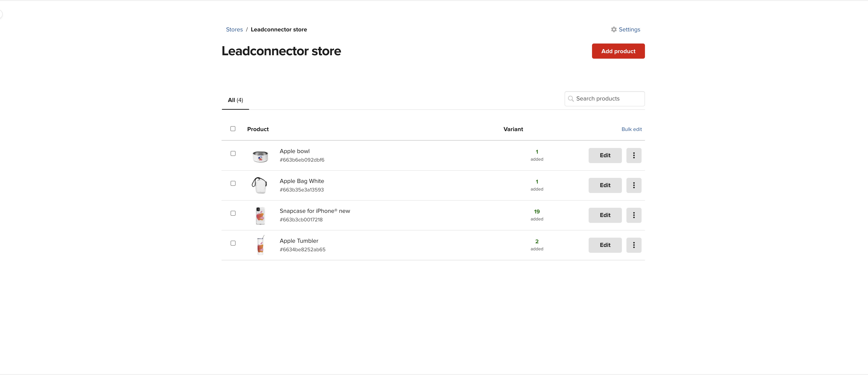Click the search magnifier icon
The width and height of the screenshot is (868, 375).
[x=571, y=99]
